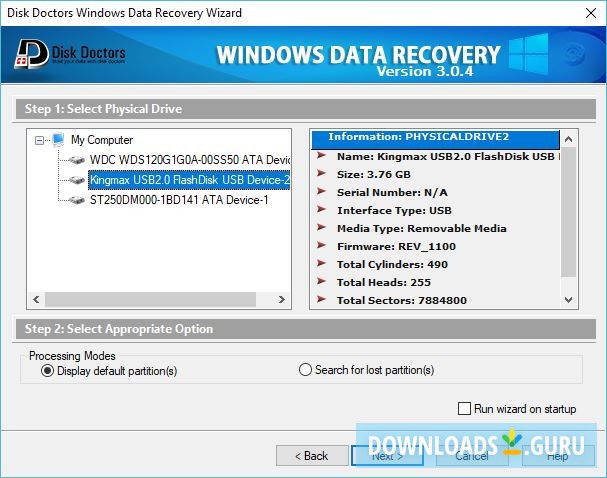Click the Size: 3.76 GB text
The width and height of the screenshot is (607, 478).
coord(374,174)
